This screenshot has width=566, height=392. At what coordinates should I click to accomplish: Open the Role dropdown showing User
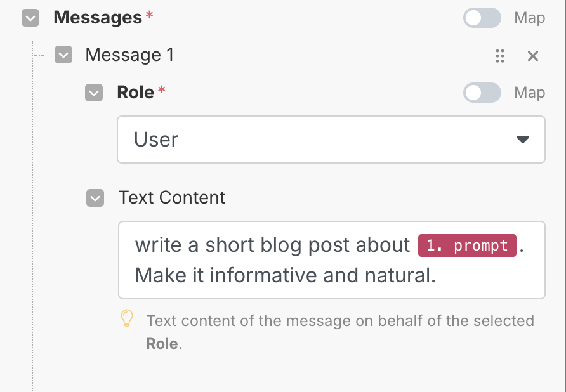(331, 140)
